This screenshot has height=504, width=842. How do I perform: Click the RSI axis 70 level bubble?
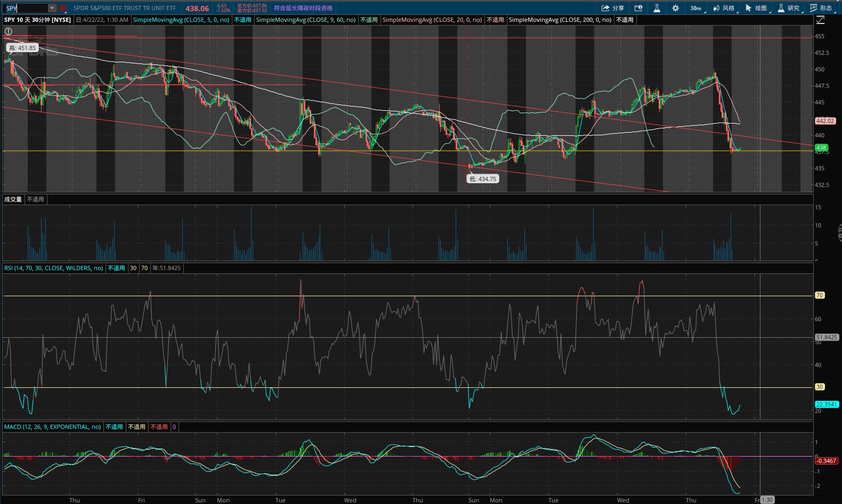pos(820,295)
